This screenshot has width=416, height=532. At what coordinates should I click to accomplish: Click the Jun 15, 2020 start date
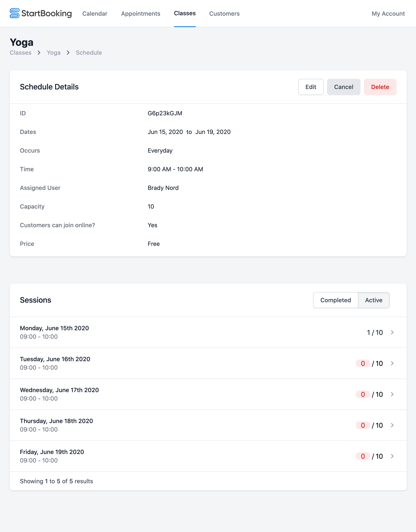[165, 132]
